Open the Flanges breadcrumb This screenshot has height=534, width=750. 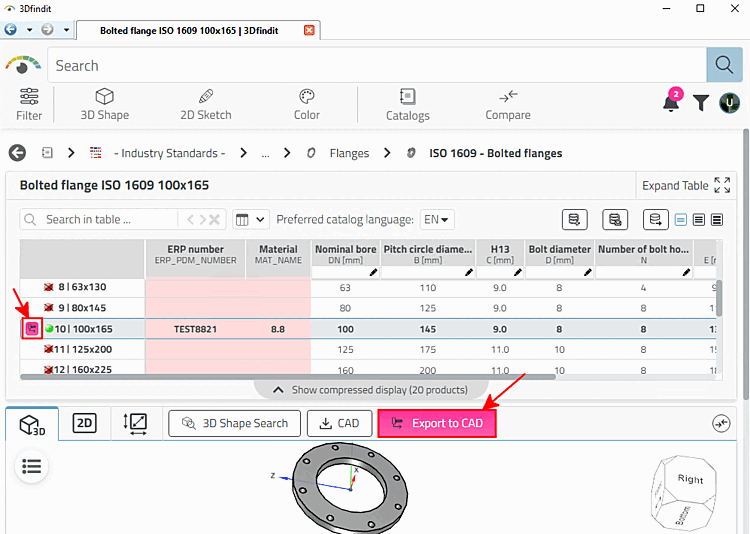(349, 153)
